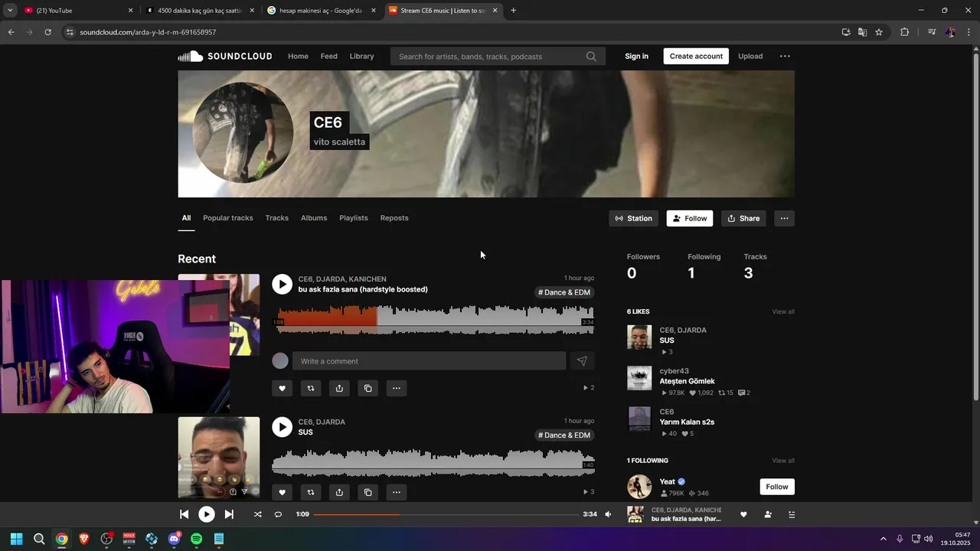
Task: Open the Feed page
Action: pos(329,56)
